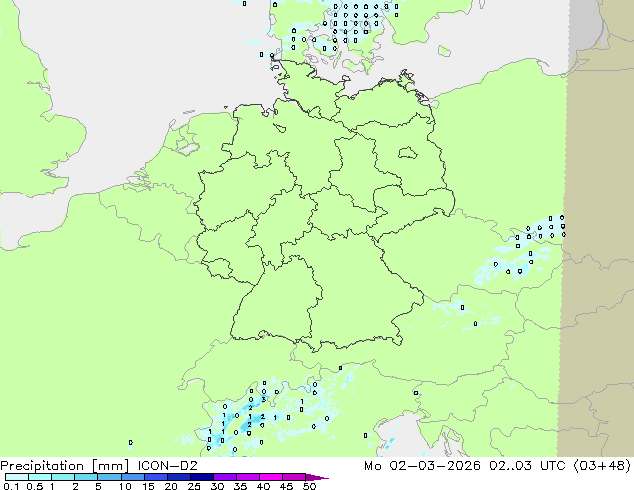Image resolution: width=634 pixels, height=490 pixels.
Task: Click the 1–2 mm legend color swatch
Action: point(63,477)
